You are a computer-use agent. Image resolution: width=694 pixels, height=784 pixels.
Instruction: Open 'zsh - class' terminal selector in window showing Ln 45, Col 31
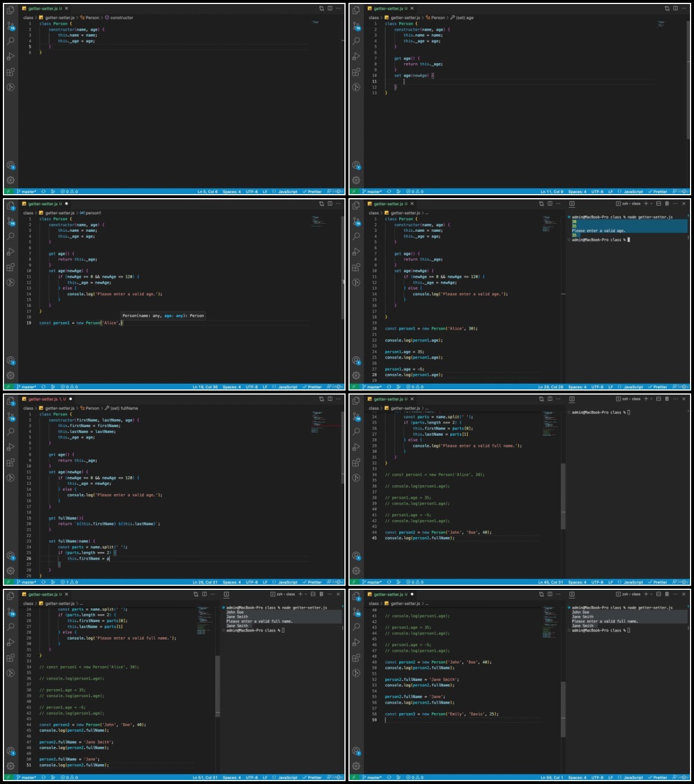(x=628, y=399)
